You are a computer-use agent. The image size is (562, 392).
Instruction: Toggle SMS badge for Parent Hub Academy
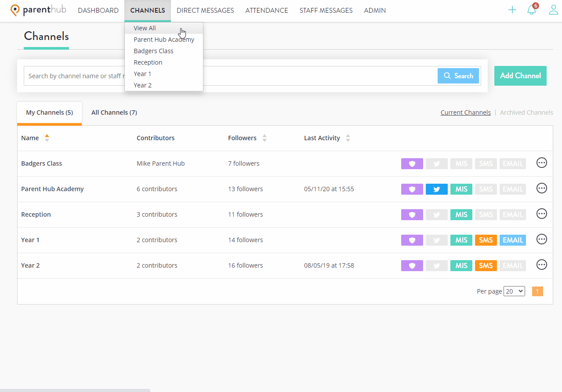486,189
